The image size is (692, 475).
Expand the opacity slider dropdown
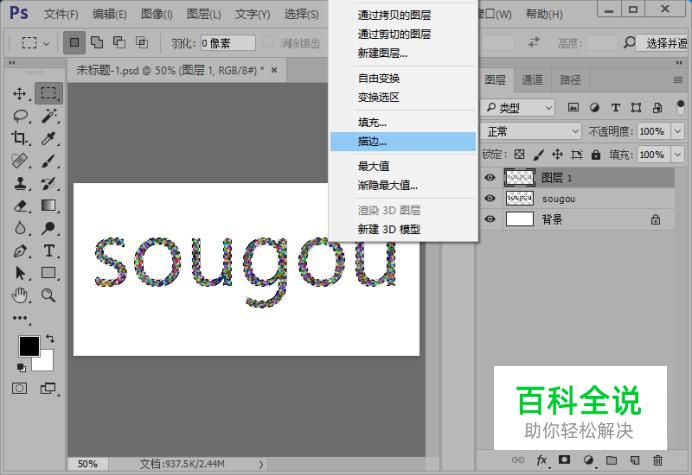click(x=678, y=131)
